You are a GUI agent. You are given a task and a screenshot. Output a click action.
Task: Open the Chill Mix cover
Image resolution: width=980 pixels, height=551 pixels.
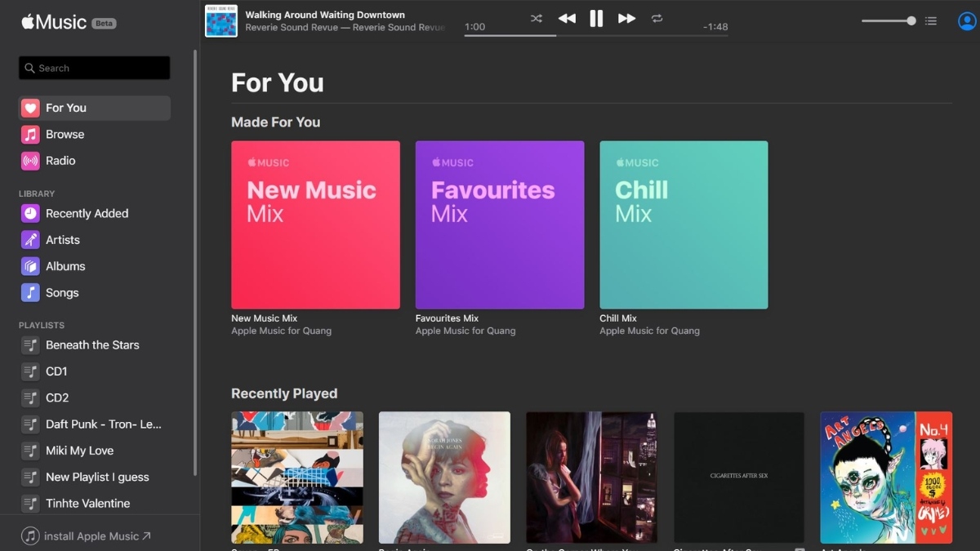coord(684,225)
